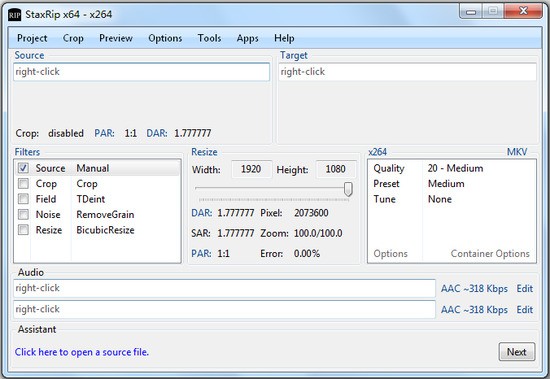
Task: Click the resize slider handle
Action: click(348, 189)
